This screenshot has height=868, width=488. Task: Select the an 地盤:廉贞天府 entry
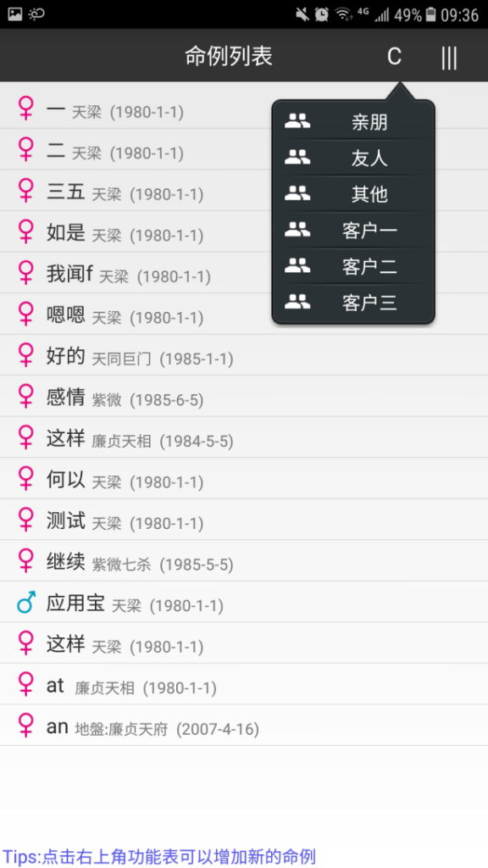(244, 726)
